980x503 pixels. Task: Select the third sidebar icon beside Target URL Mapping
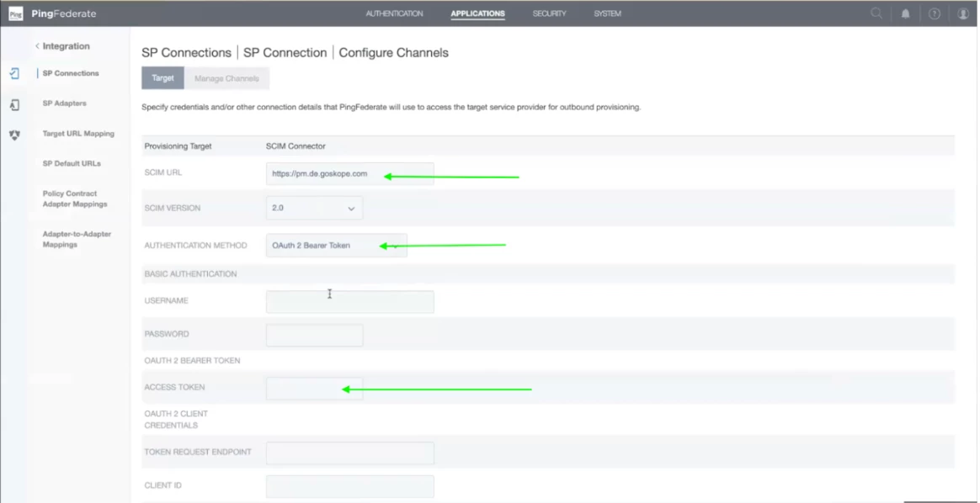15,135
